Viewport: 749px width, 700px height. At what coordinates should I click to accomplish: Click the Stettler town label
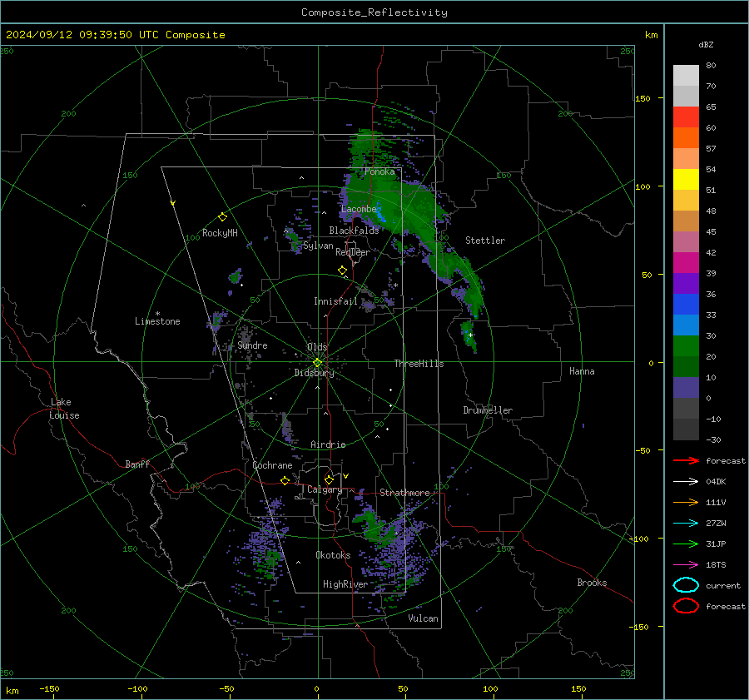(485, 241)
